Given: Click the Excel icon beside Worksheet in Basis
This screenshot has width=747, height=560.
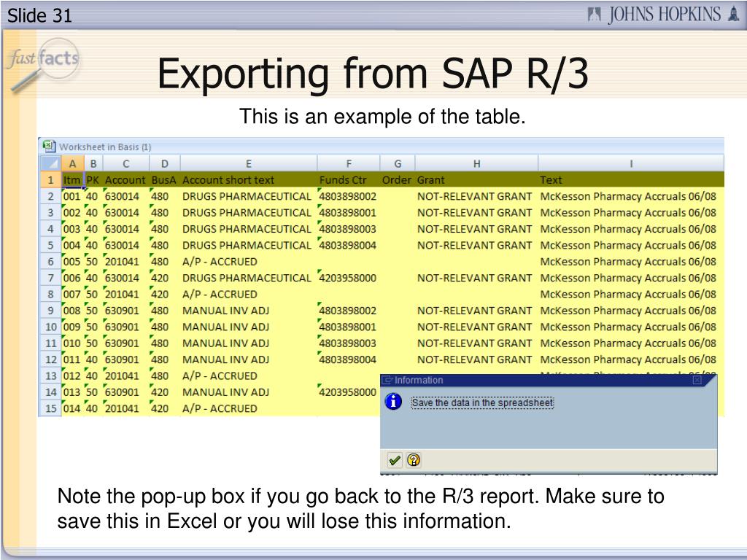Looking at the screenshot, I should click(49, 146).
